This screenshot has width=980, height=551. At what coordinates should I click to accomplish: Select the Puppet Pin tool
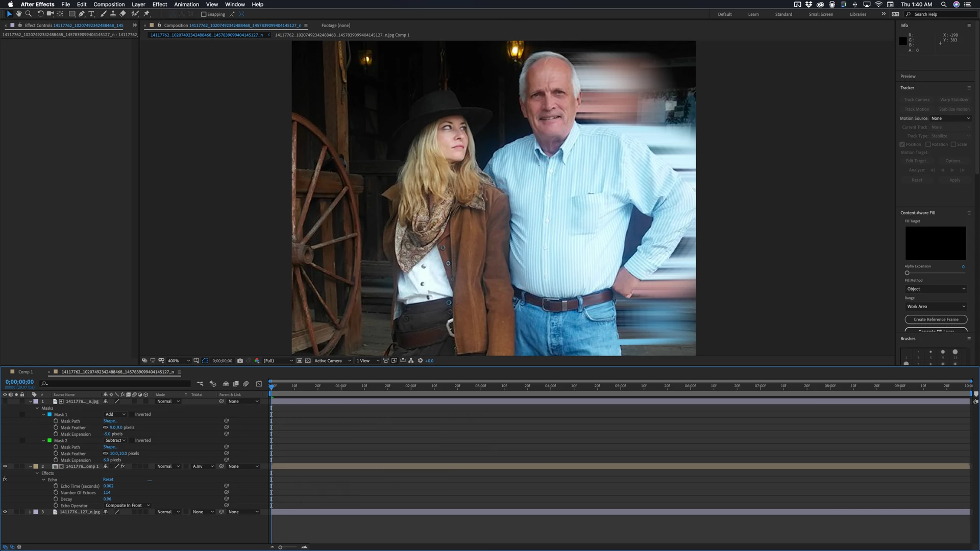point(146,14)
